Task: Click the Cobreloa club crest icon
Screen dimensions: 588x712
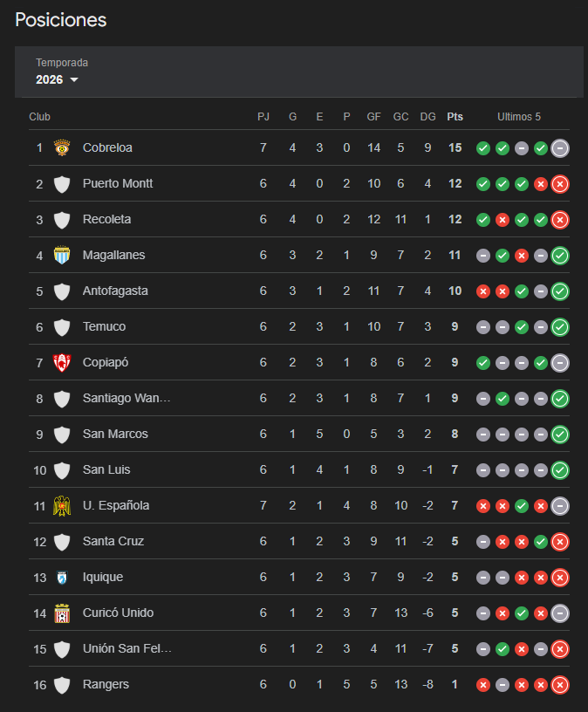Action: (62, 147)
